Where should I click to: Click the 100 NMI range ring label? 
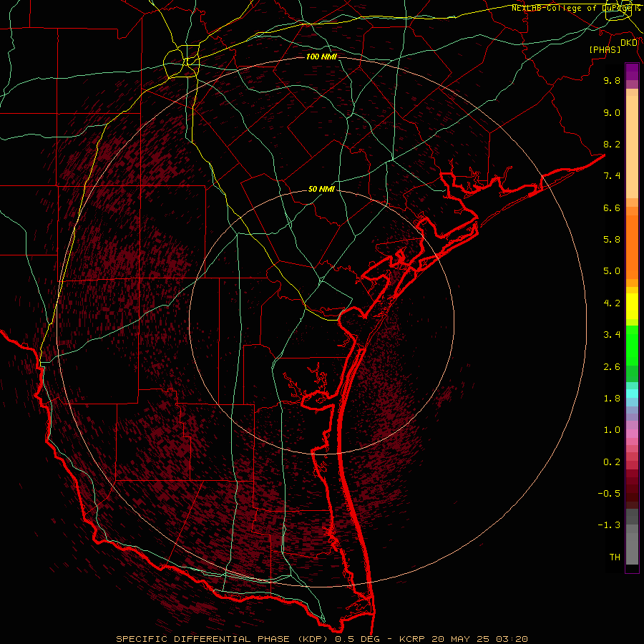coord(321,57)
